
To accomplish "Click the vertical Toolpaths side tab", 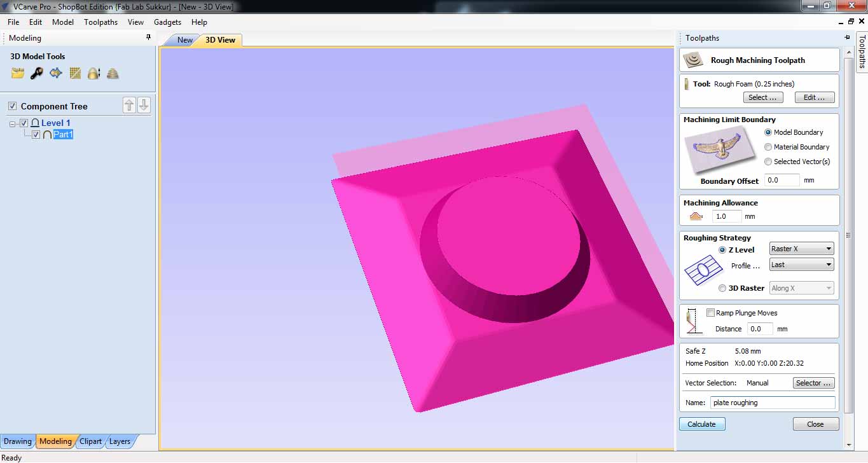I will click(x=862, y=51).
